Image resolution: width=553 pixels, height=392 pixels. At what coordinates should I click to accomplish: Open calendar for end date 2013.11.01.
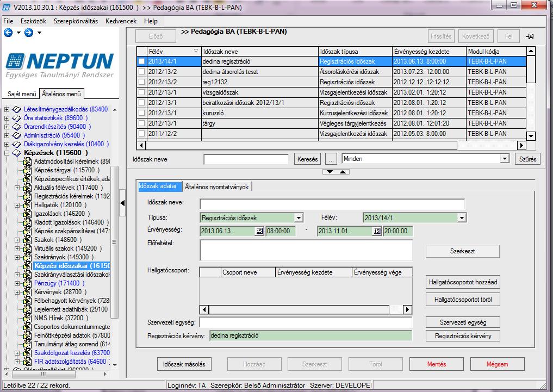tap(377, 231)
